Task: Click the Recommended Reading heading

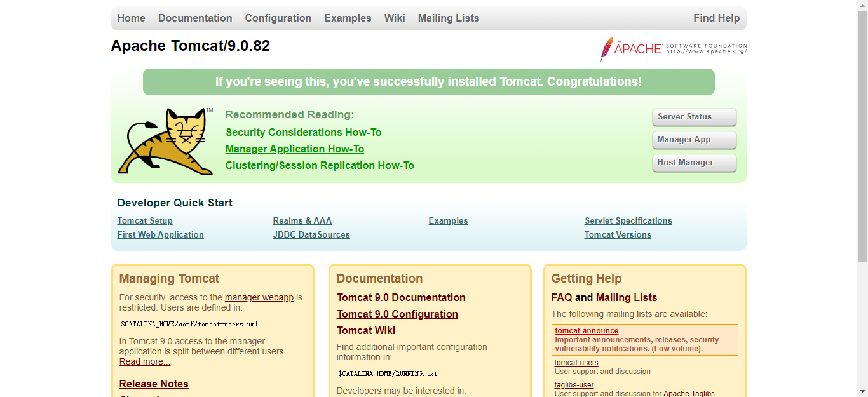Action: click(x=290, y=114)
